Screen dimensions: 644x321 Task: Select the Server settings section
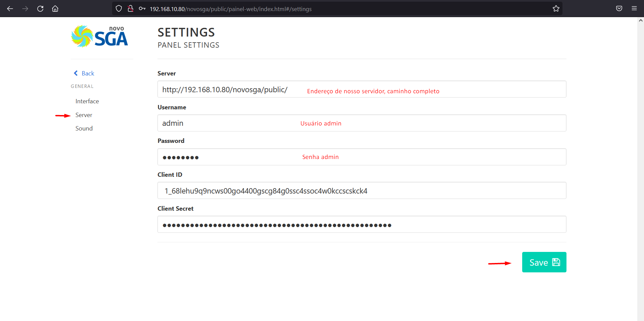point(84,115)
